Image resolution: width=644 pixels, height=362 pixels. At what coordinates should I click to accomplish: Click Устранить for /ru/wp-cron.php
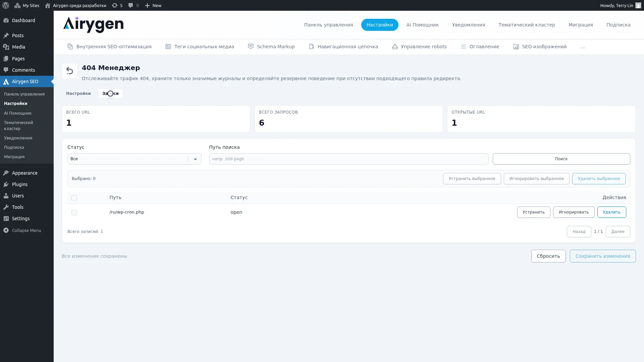pyautogui.click(x=533, y=212)
